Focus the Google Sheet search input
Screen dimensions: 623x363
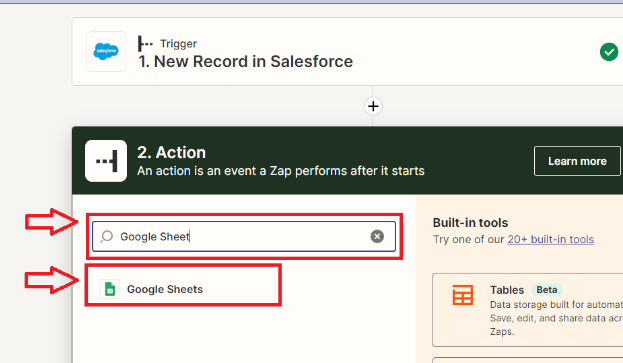tap(244, 236)
